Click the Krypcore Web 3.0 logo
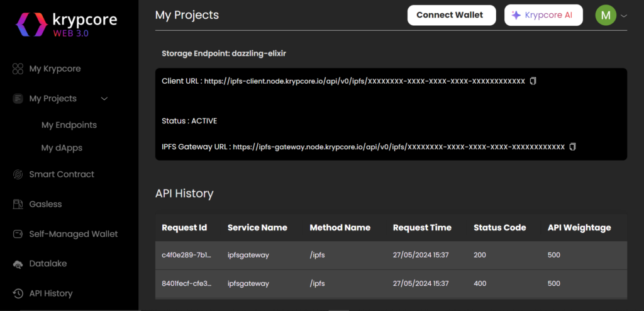644x311 pixels. pos(66,25)
